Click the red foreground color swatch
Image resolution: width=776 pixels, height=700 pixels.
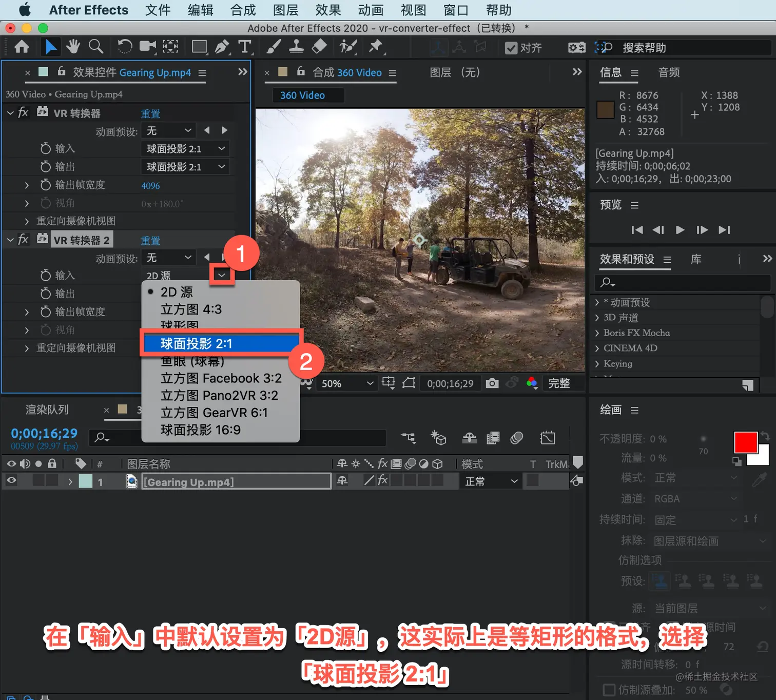click(x=745, y=442)
